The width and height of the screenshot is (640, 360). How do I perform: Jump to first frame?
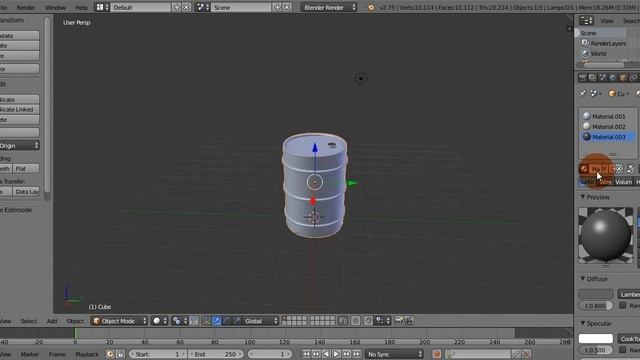[306, 354]
